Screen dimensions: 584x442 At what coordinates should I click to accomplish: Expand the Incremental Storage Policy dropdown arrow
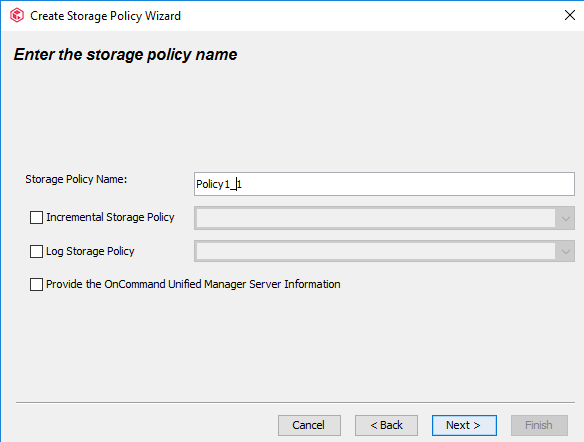565,218
